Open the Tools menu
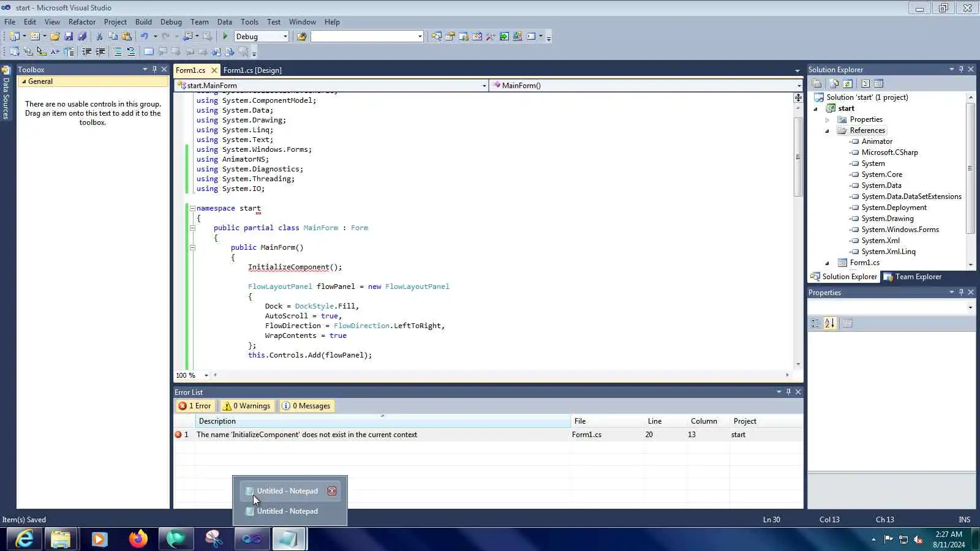The width and height of the screenshot is (980, 551). tap(249, 22)
